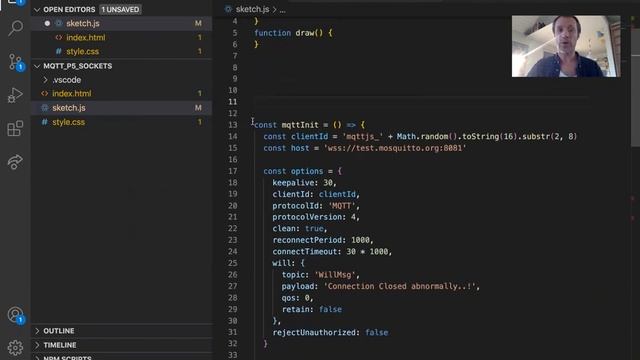Click 'mqttInit' on line 13

(300, 125)
